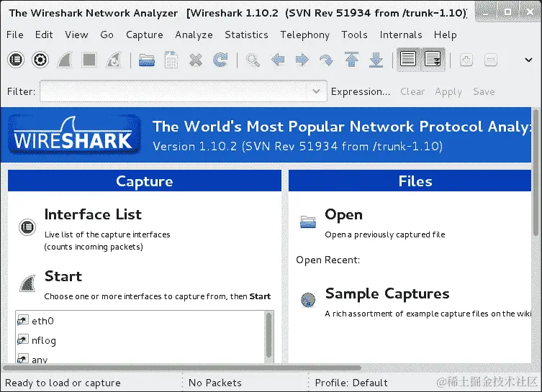
Task: Open the Edit menu
Action: [x=44, y=35]
